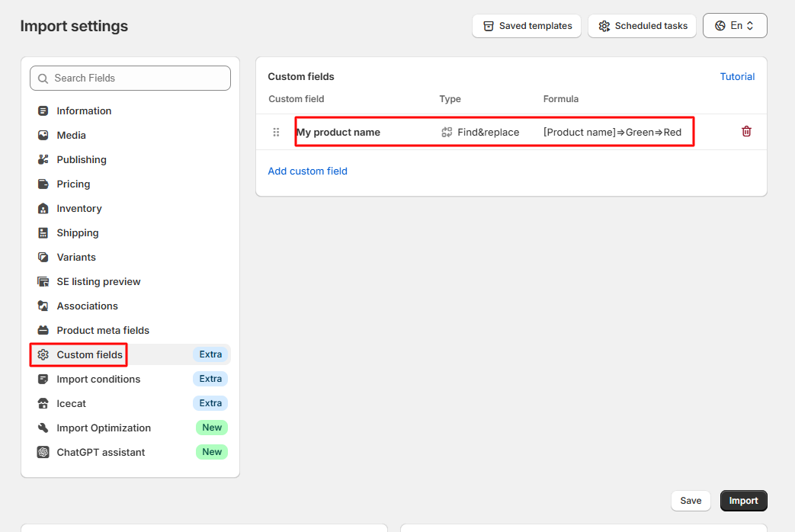
Task: Click the Saved templates archive icon
Action: coord(489,26)
